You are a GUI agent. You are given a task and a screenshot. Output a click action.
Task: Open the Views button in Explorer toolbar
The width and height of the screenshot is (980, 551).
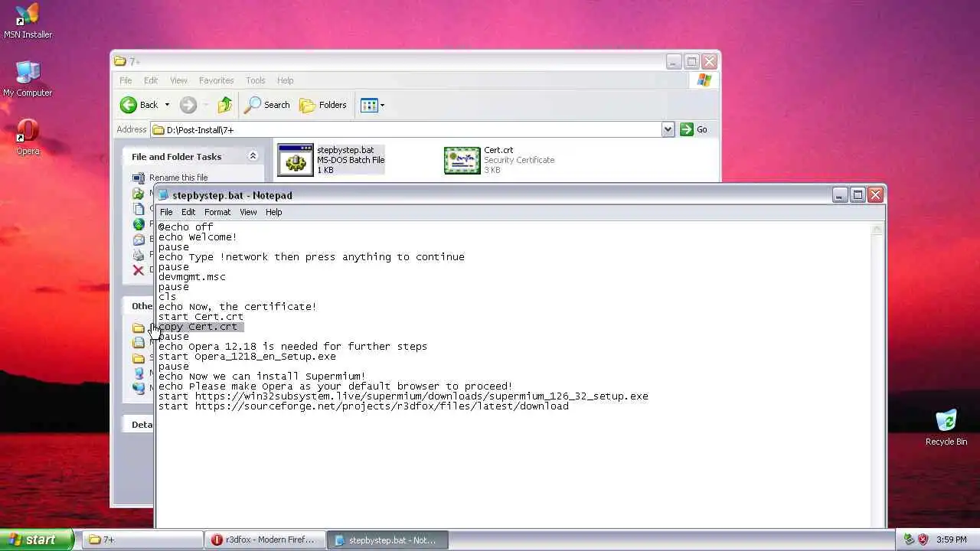click(x=372, y=105)
